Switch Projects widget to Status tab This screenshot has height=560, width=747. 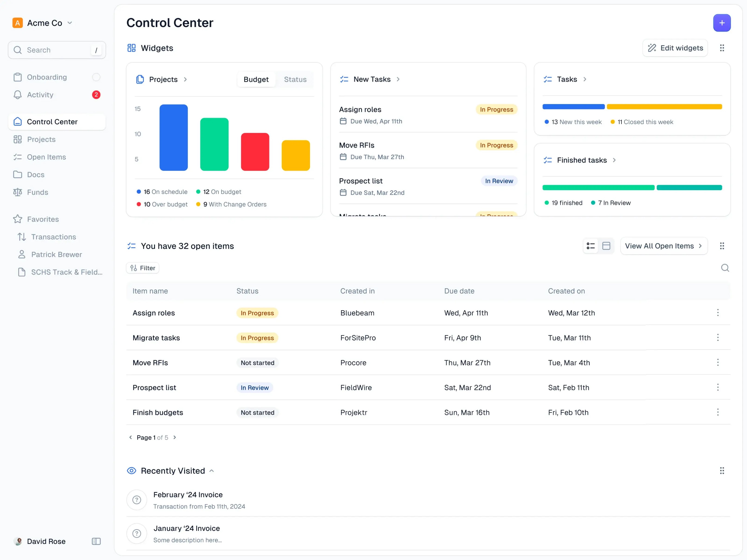[295, 79]
